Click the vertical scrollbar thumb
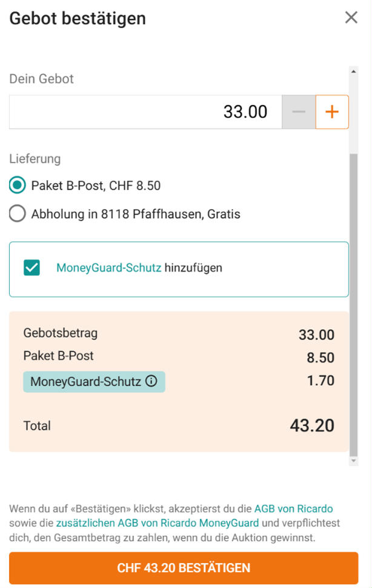 pos(353,304)
